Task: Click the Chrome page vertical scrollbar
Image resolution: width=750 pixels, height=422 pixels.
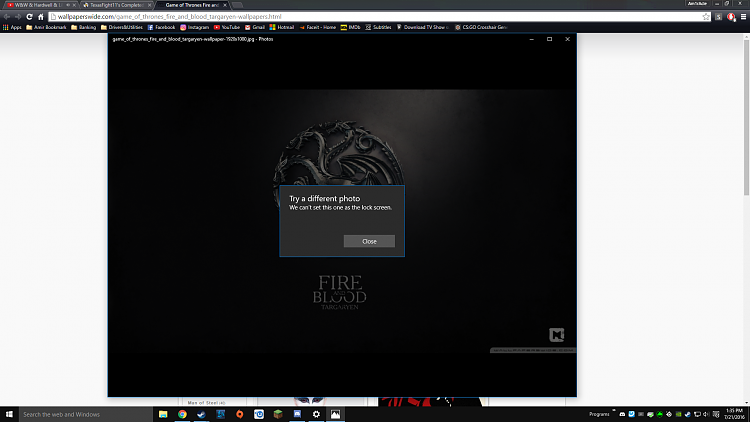Action: coord(746,117)
